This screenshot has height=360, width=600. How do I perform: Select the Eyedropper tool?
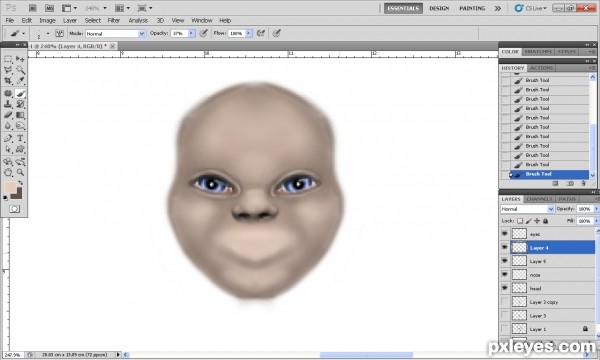point(20,80)
